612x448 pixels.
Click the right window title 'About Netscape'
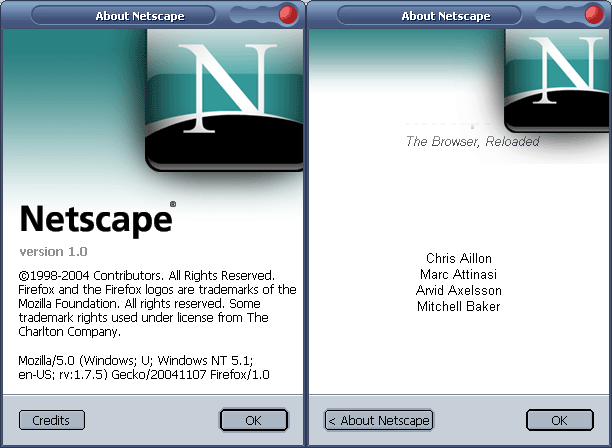click(446, 16)
